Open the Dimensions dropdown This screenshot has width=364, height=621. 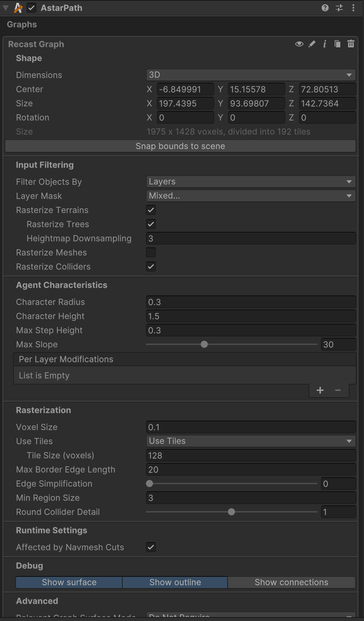coord(251,75)
